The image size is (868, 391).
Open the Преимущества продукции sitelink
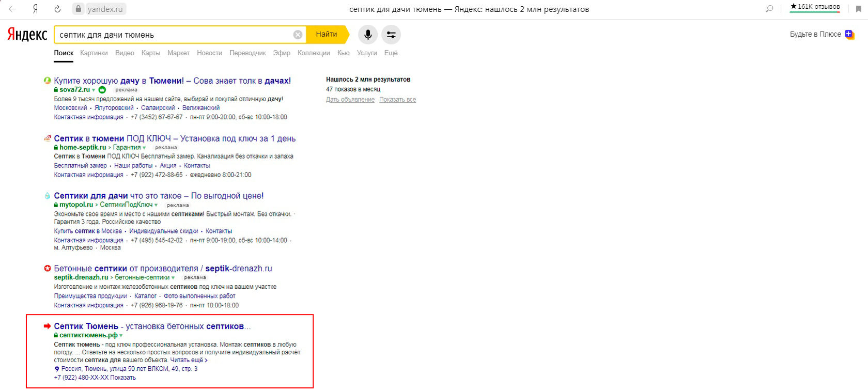pos(90,296)
